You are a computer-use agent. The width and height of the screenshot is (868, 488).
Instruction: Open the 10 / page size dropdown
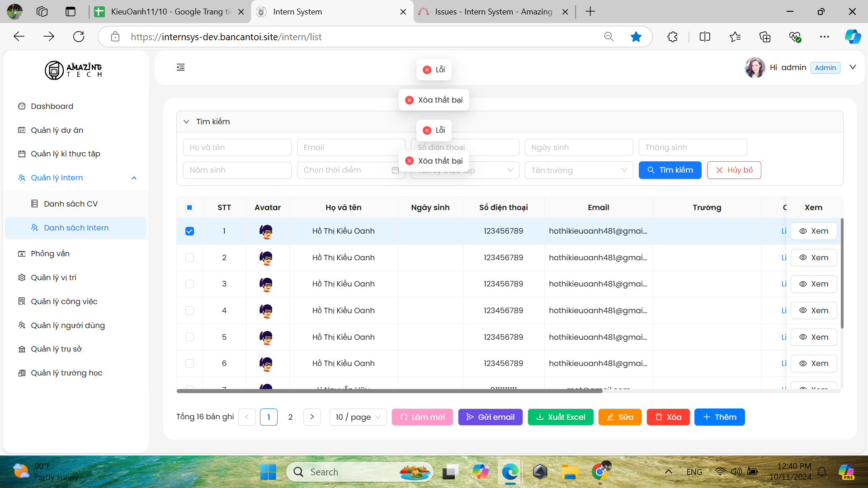tap(358, 417)
